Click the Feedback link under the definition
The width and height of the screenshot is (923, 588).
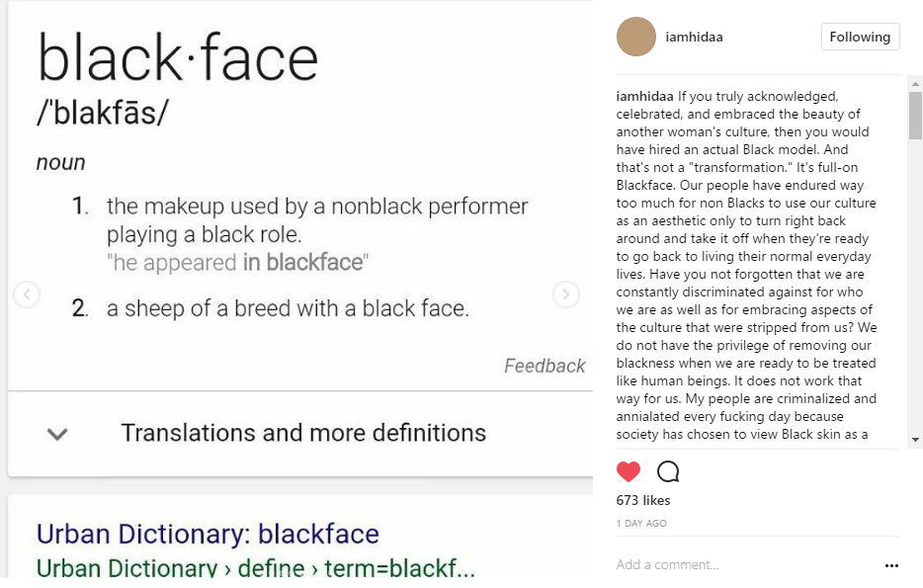[x=545, y=366]
